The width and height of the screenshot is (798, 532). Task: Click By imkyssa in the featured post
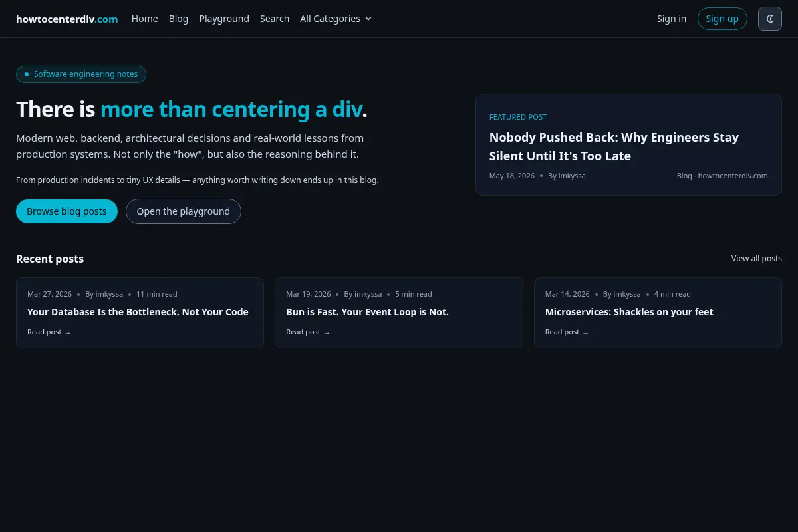click(x=567, y=176)
